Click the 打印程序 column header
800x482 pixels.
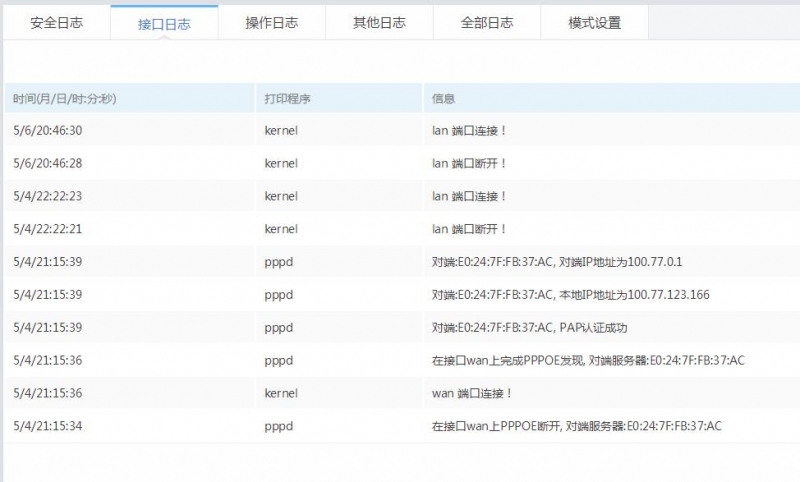click(288, 99)
